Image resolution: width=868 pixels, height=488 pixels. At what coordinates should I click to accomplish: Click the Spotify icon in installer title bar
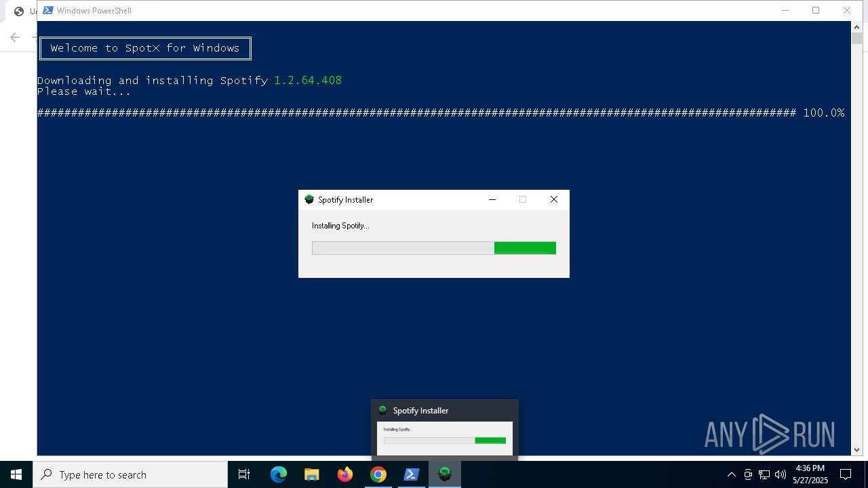click(309, 199)
